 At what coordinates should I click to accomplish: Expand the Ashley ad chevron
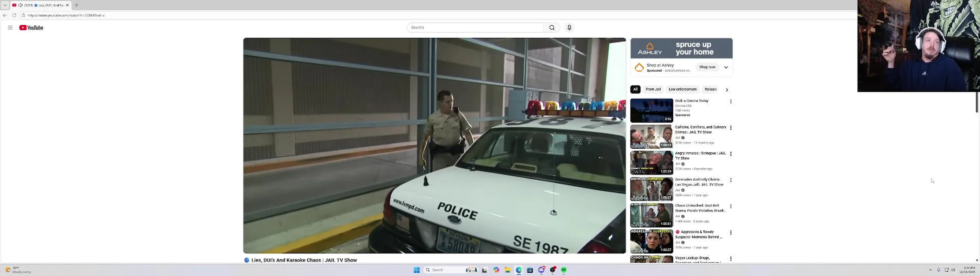(x=726, y=67)
